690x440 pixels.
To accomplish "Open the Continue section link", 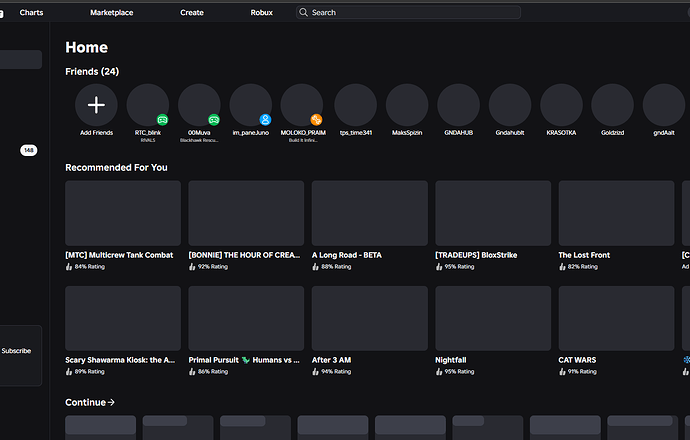I will coord(90,402).
